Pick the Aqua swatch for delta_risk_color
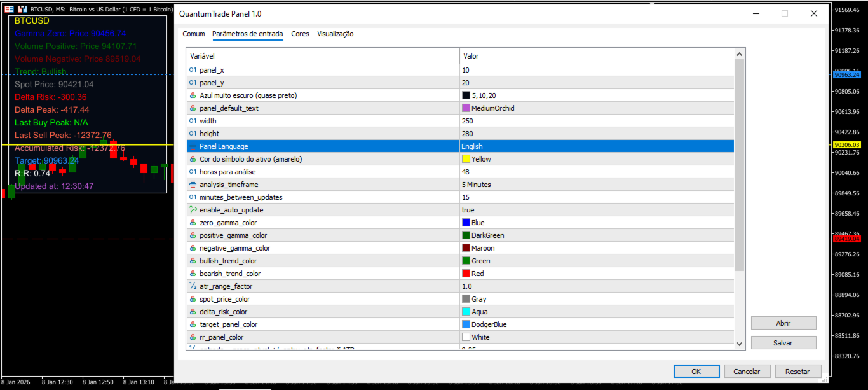The height and width of the screenshot is (390, 868). point(466,312)
